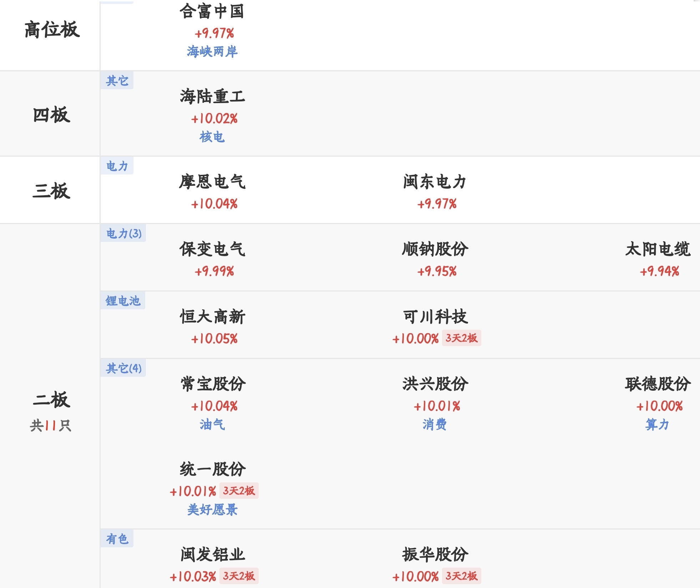The width and height of the screenshot is (700, 588).
Task: Select the 有色 category label
Action: click(117, 539)
